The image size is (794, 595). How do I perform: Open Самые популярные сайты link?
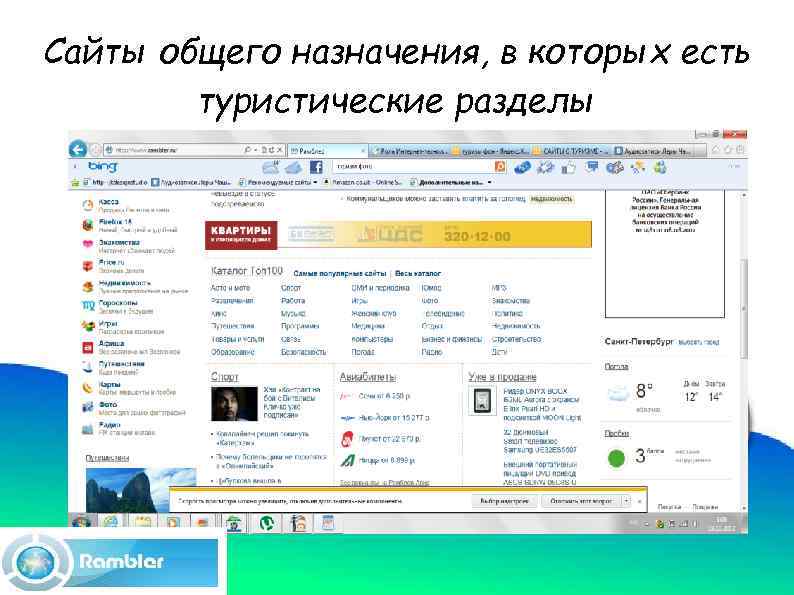pos(340,273)
